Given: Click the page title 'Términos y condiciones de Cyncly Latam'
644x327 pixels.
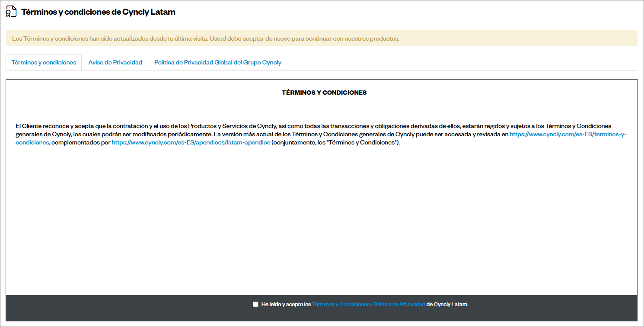Looking at the screenshot, I should click(99, 12).
